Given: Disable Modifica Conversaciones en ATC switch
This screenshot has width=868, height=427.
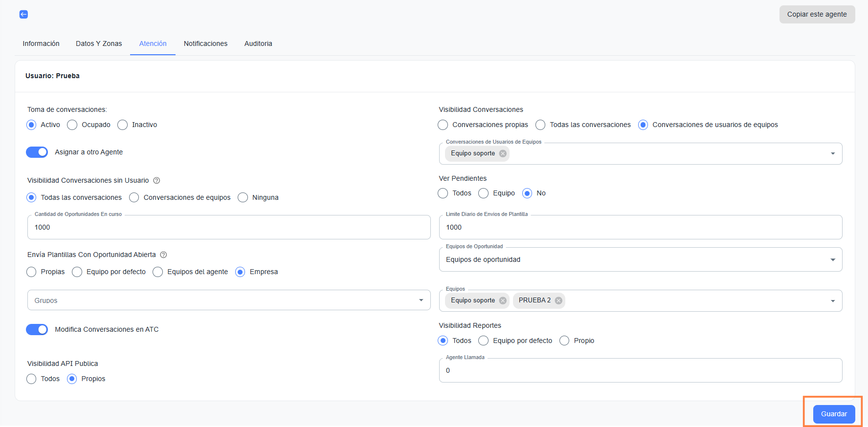Looking at the screenshot, I should [x=37, y=330].
